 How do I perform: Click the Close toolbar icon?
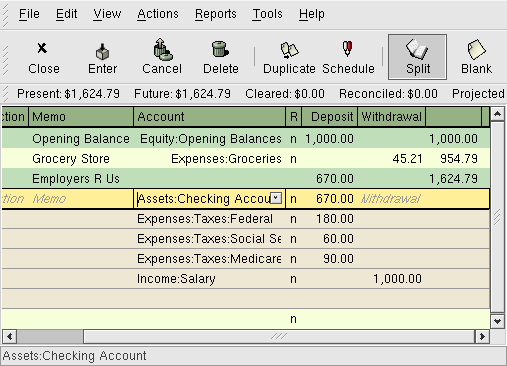[42, 49]
